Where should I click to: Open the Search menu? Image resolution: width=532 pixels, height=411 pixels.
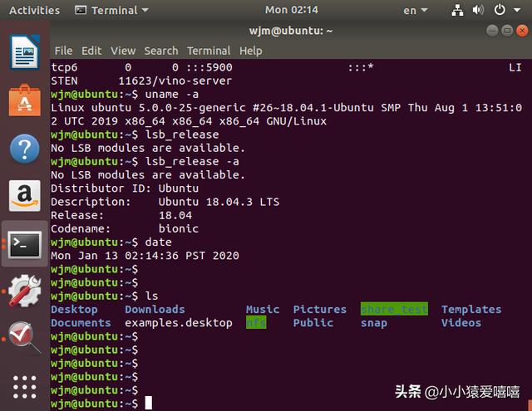click(x=161, y=51)
